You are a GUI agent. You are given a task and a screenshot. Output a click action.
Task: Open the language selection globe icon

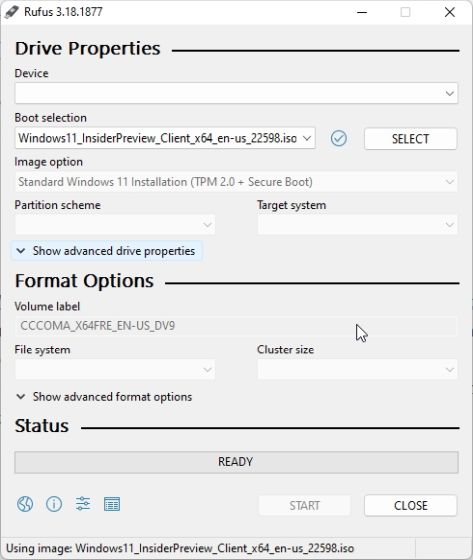(25, 504)
